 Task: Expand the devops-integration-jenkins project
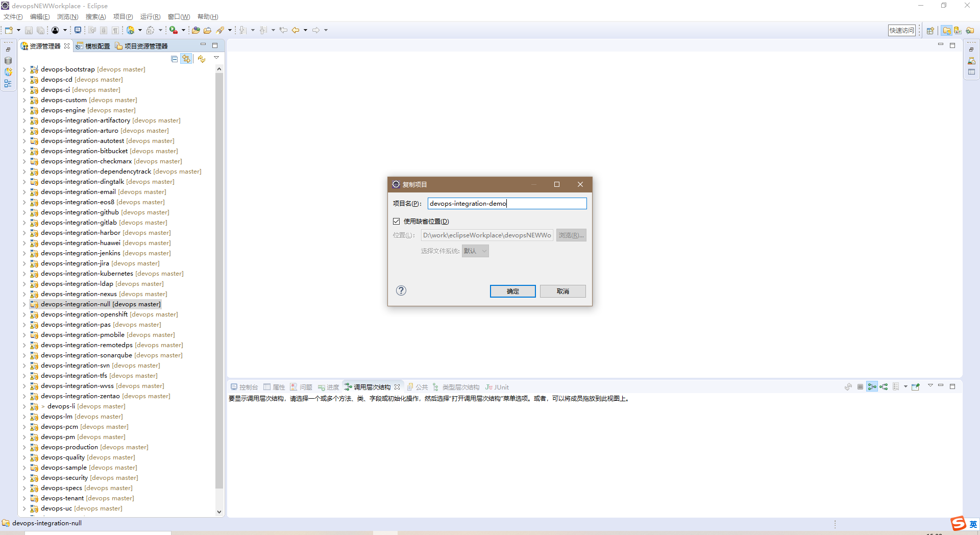[x=24, y=253]
